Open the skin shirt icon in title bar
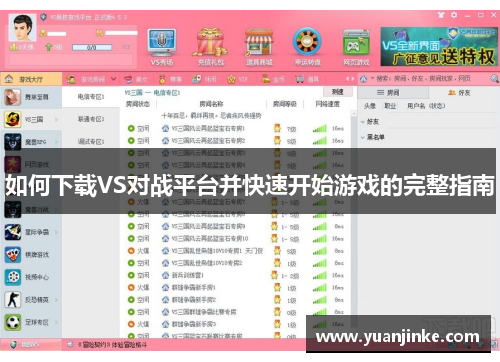The image size is (500, 362). (x=441, y=15)
